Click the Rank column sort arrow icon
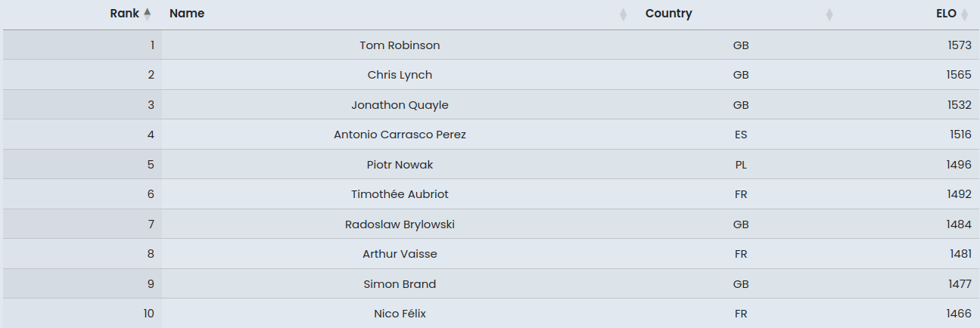Image resolution: width=980 pixels, height=328 pixels. (148, 14)
